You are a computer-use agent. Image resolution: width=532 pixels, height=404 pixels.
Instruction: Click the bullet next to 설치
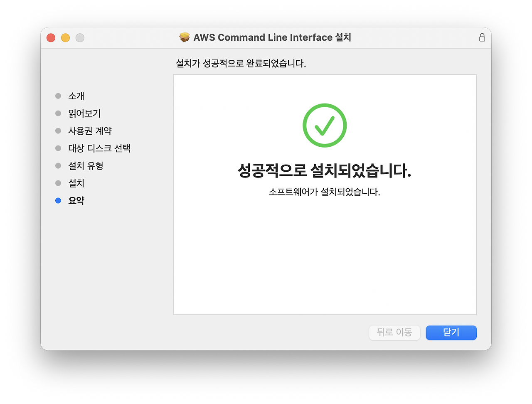pyautogui.click(x=58, y=183)
